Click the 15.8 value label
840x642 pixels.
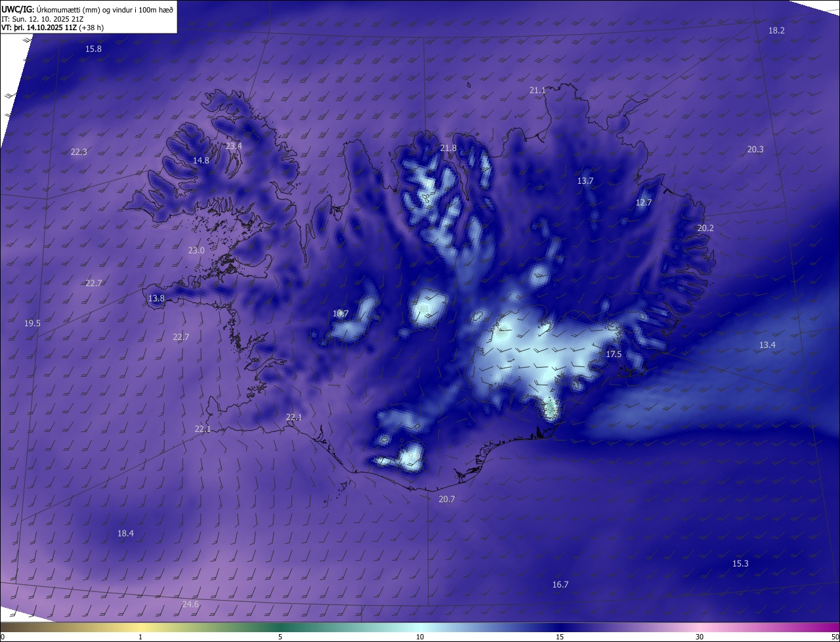94,49
